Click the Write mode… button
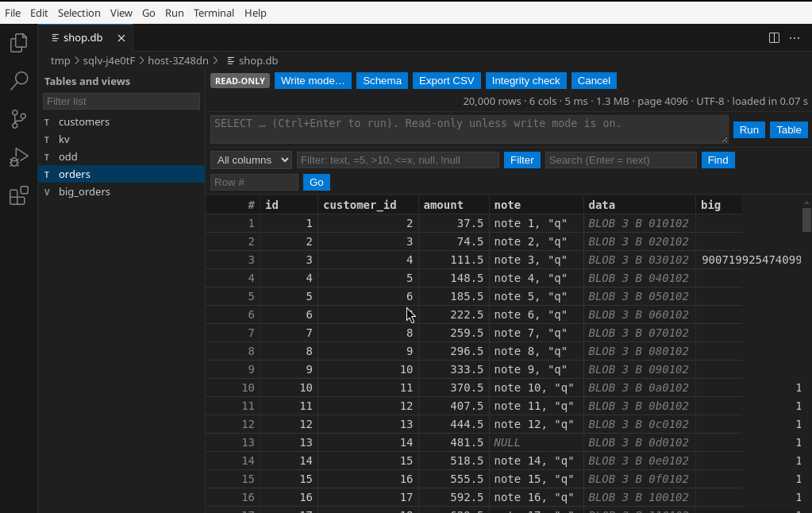The width and height of the screenshot is (812, 513). click(x=313, y=81)
